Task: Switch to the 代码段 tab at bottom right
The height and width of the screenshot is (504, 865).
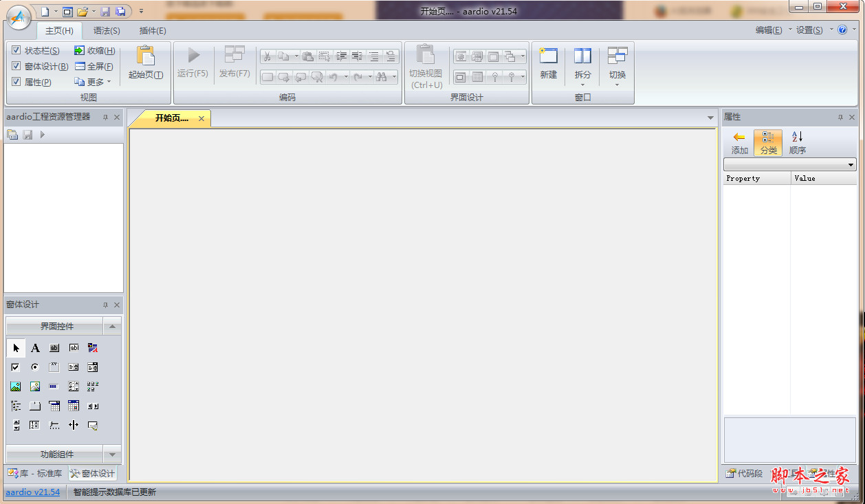Action: [744, 473]
